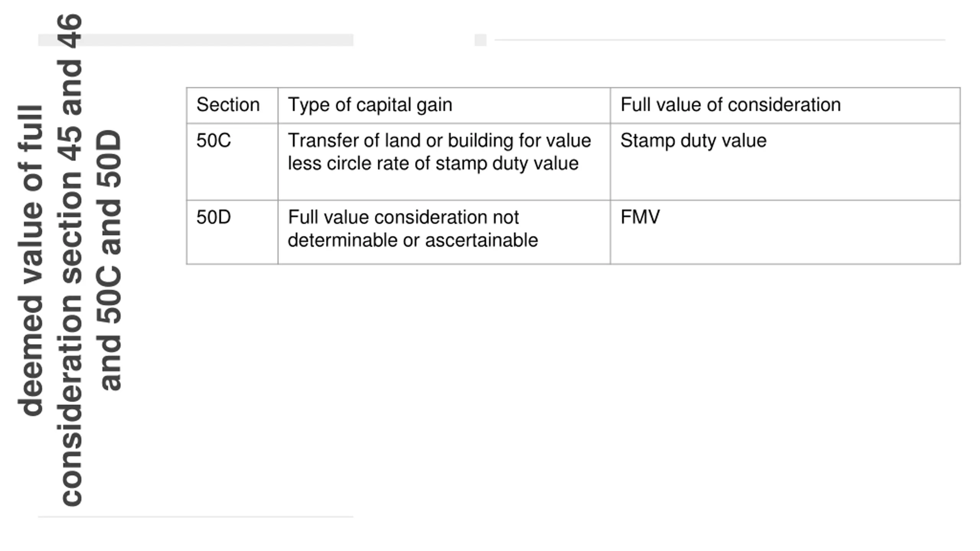Select the 50C section cell
Screen dimensions: 980x551
click(232, 162)
